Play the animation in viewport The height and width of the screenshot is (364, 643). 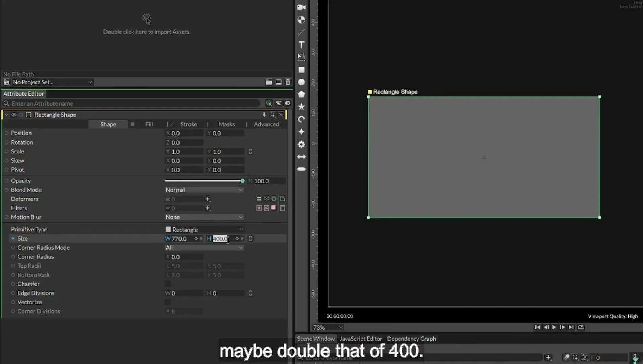click(x=554, y=327)
